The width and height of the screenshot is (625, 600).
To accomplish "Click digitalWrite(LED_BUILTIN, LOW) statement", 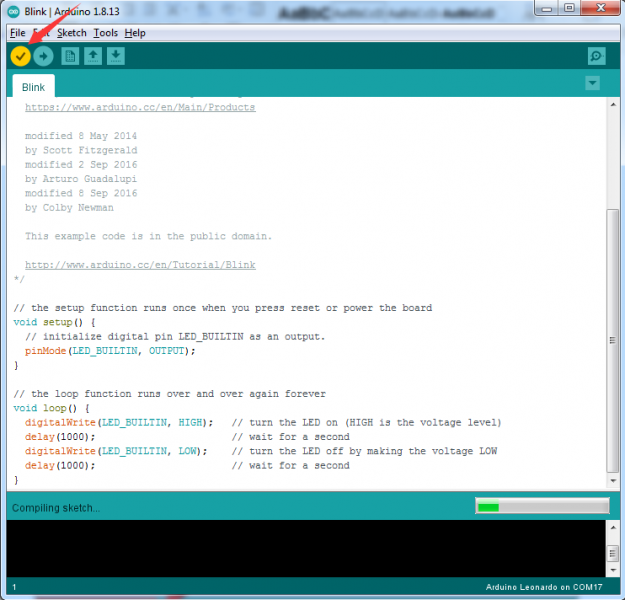I will [x=116, y=451].
